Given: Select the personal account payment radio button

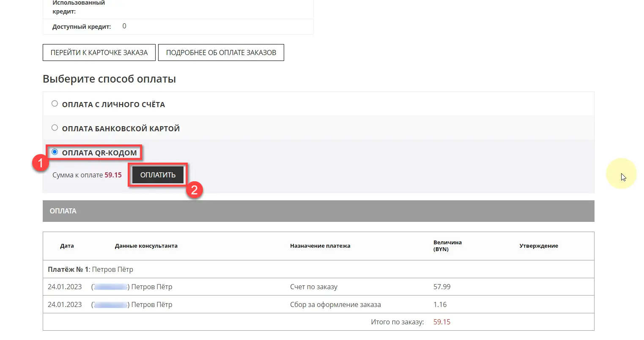Looking at the screenshot, I should pos(55,104).
